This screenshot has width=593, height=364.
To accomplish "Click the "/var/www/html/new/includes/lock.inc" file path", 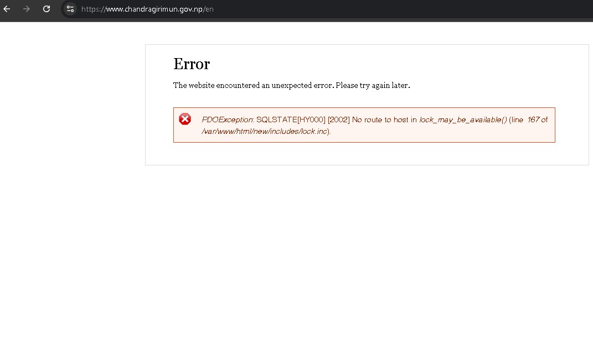I will 265,131.
